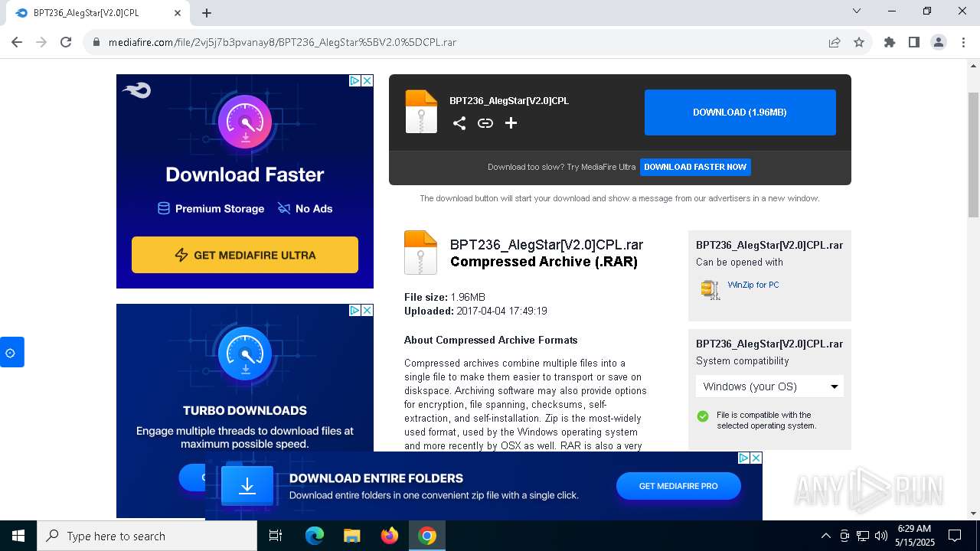Screen dimensions: 980x551
Task: Click the RAR file icon in the dark header
Action: (421, 112)
